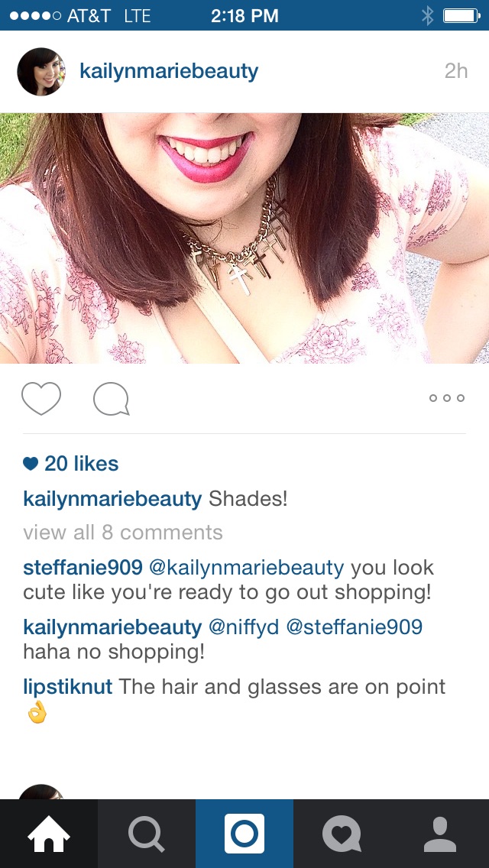489x868 pixels.
Task: Tap the heart like icon under the photo
Action: pyautogui.click(x=41, y=398)
